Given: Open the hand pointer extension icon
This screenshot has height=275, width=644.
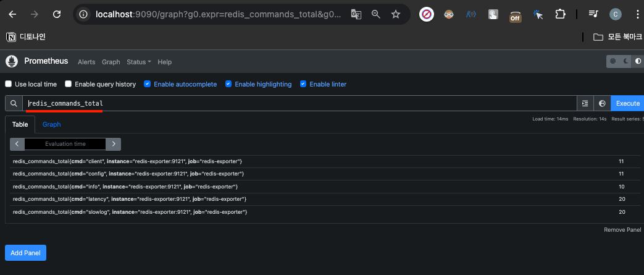Looking at the screenshot, I should pyautogui.click(x=493, y=14).
